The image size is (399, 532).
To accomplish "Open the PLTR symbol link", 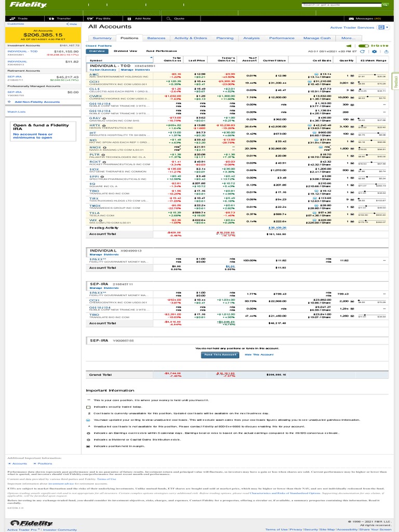I will point(95,155).
